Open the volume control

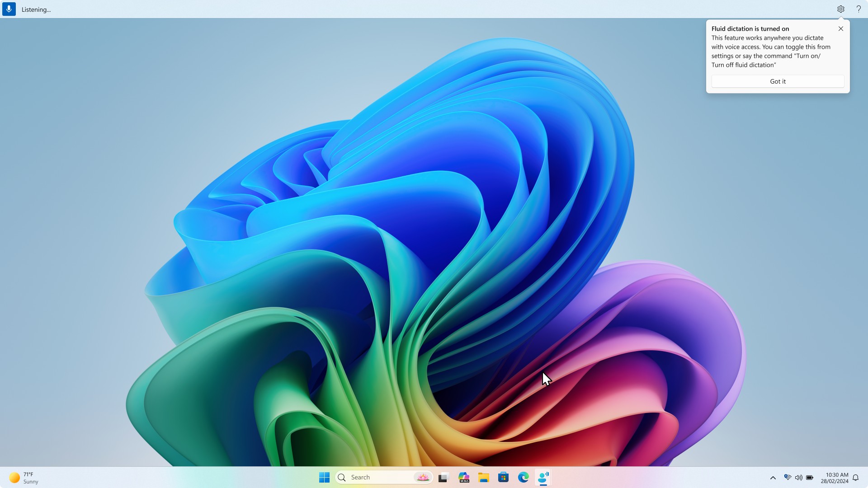(798, 477)
